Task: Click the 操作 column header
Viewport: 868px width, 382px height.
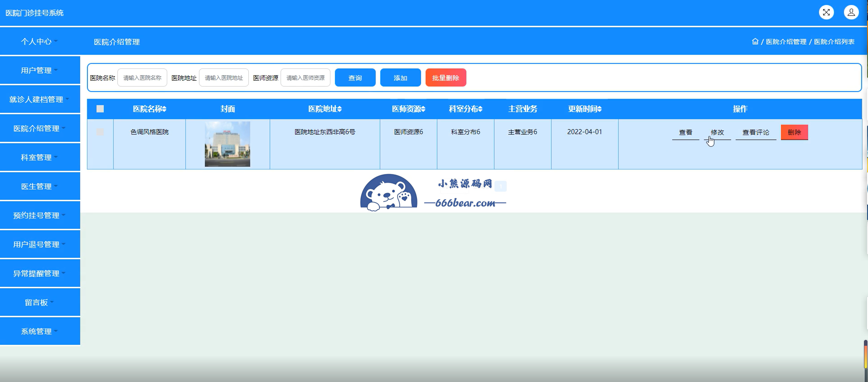Action: coord(740,109)
